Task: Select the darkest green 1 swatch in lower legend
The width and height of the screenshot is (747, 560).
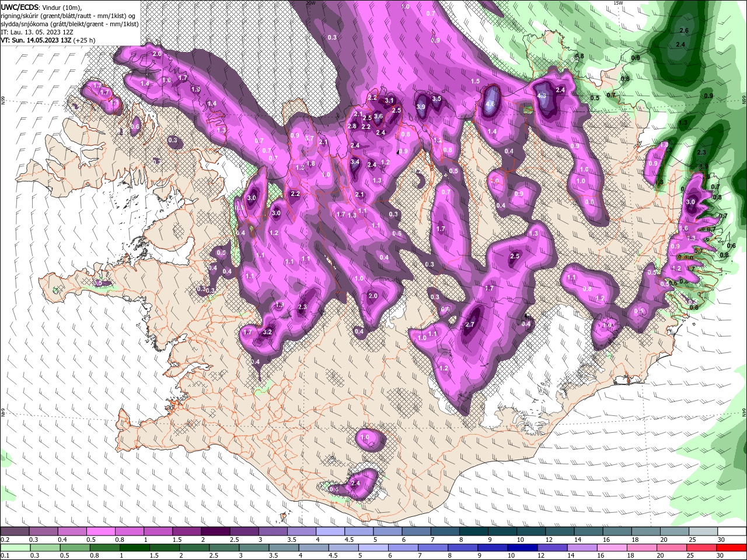Action: 134,548
